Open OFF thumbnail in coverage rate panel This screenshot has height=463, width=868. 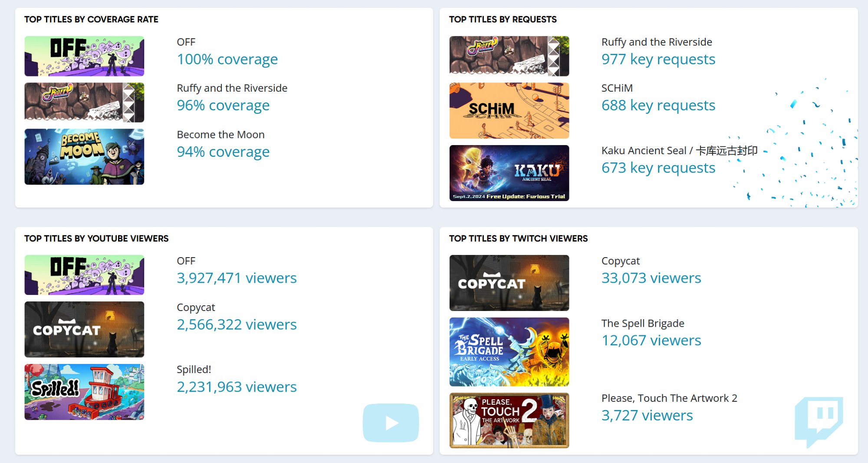tap(84, 56)
